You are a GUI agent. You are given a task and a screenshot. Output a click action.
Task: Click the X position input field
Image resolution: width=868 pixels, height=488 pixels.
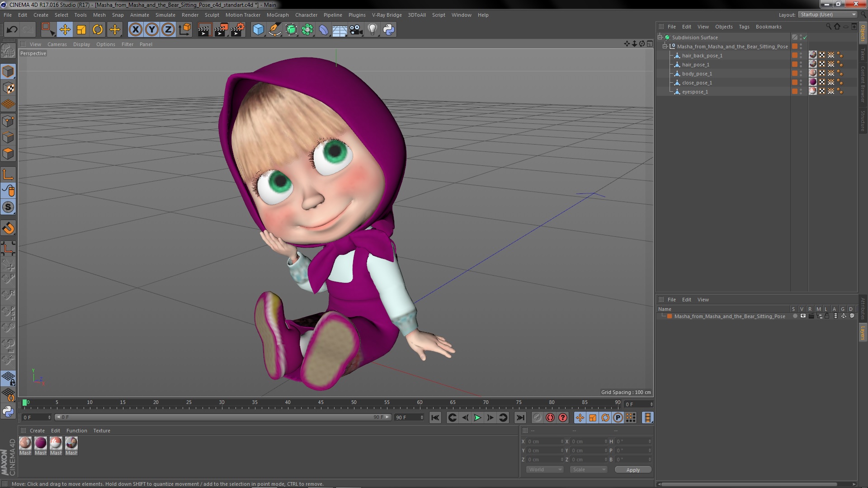coord(545,441)
